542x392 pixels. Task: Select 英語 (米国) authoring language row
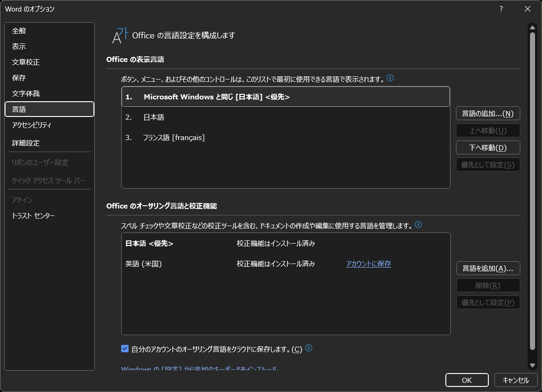tap(286, 264)
